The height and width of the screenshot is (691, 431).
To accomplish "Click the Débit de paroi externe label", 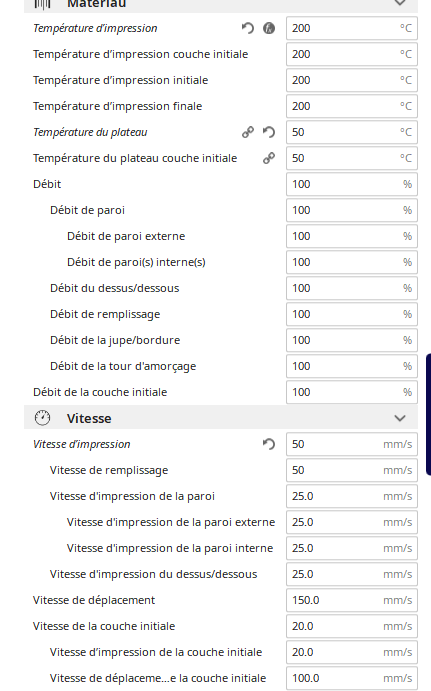I will pyautogui.click(x=126, y=236).
